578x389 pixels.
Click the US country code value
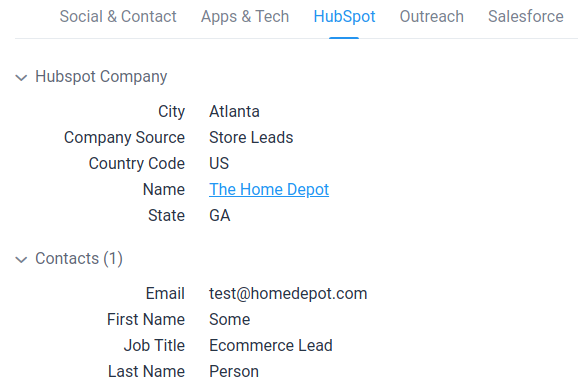[x=219, y=163]
